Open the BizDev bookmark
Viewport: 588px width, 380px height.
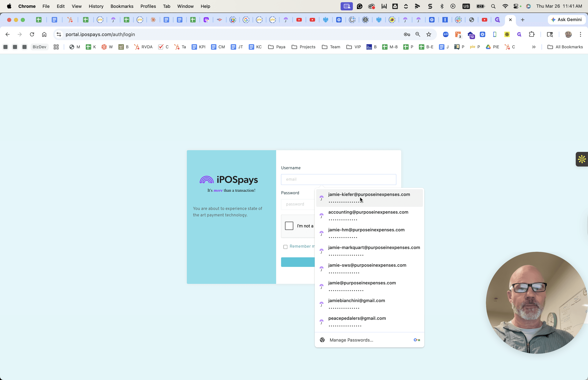click(x=39, y=47)
